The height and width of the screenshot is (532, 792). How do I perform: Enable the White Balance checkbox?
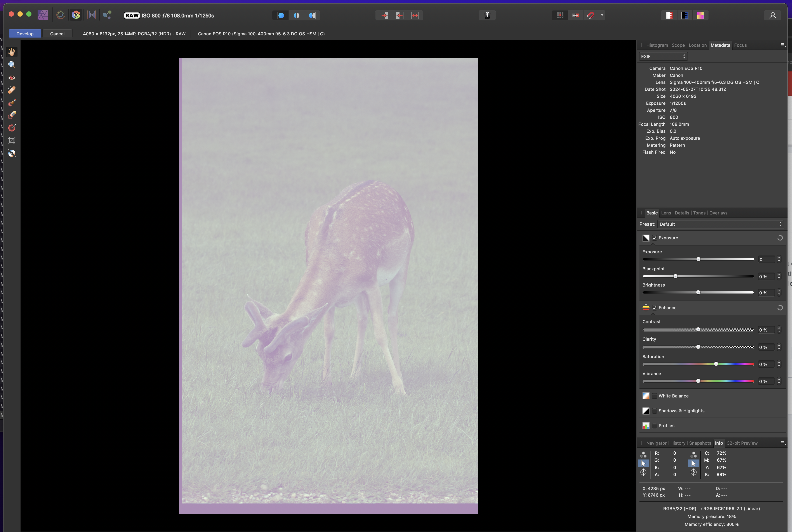click(x=654, y=396)
